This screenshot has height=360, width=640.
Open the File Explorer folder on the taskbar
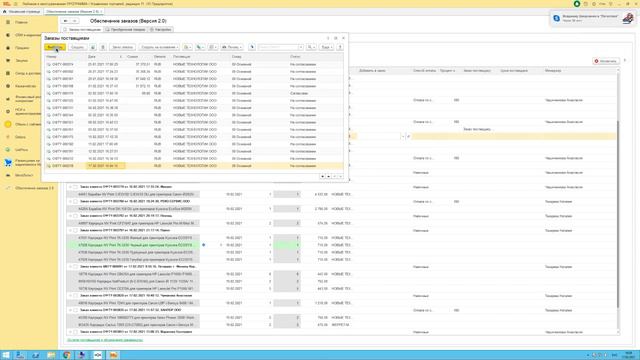pyautogui.click(x=51, y=355)
